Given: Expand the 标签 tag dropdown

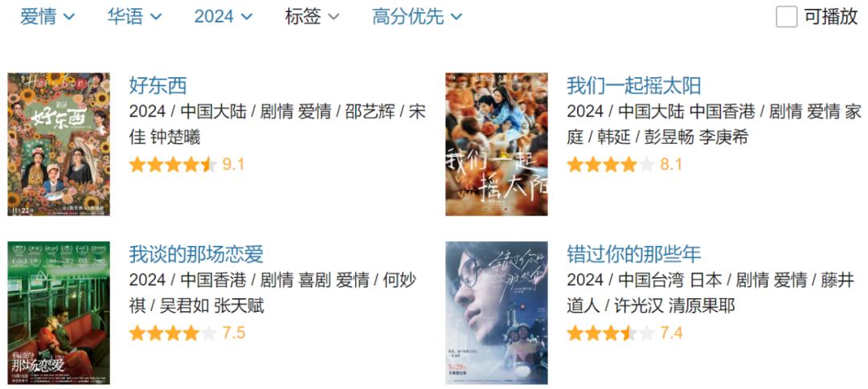Looking at the screenshot, I should (x=312, y=17).
